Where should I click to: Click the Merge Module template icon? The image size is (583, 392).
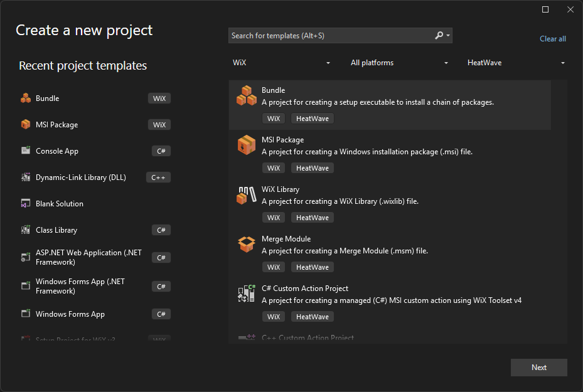(x=246, y=244)
